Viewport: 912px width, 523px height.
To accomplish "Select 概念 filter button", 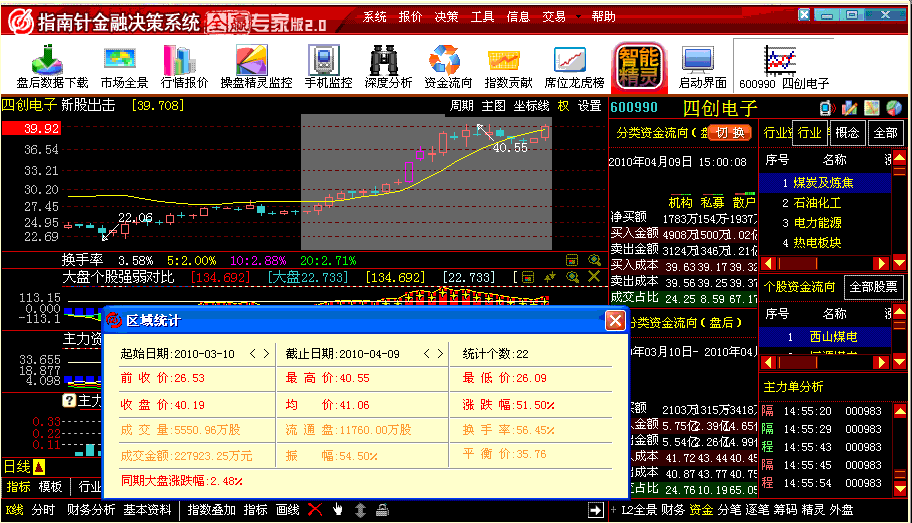I will (x=847, y=133).
